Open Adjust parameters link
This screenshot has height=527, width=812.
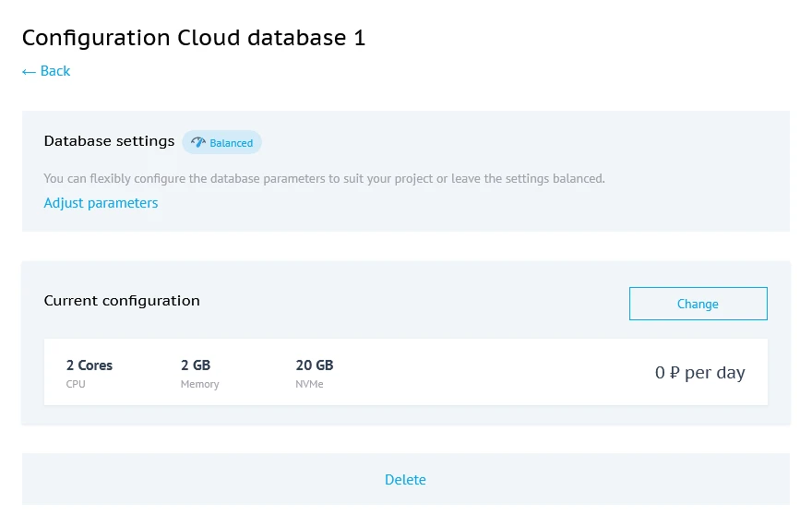(x=101, y=203)
